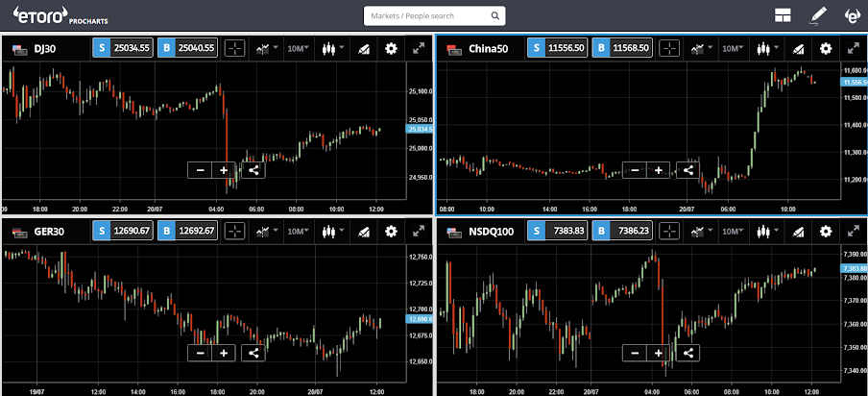The image size is (868, 396).
Task: Click Sell button on China50 chart
Action: pos(557,48)
